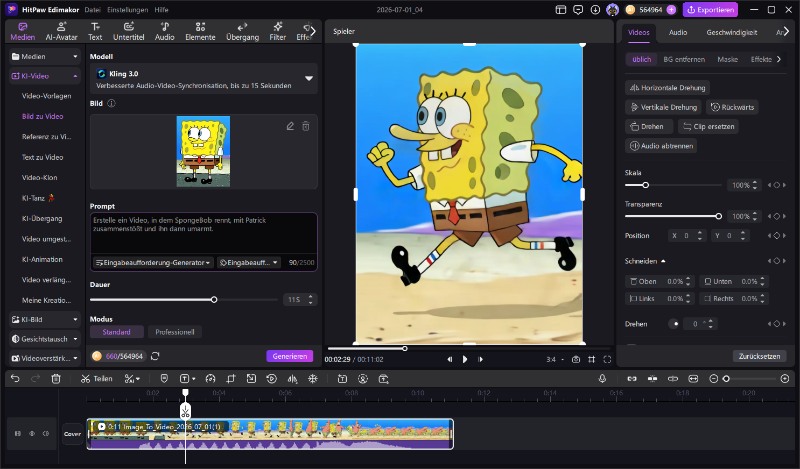800x469 pixels.
Task: Open the Filter tab
Action: pyautogui.click(x=278, y=32)
